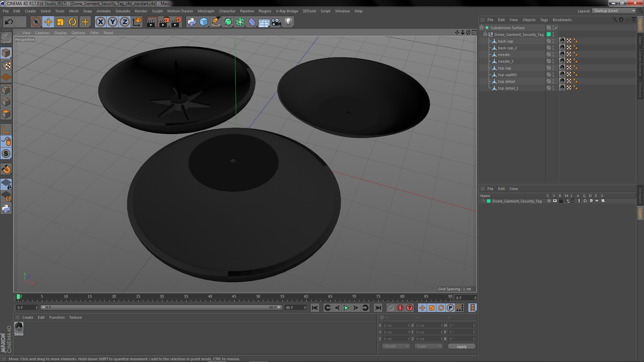Open the Simulate menu
The height and width of the screenshot is (362, 644).
click(123, 11)
